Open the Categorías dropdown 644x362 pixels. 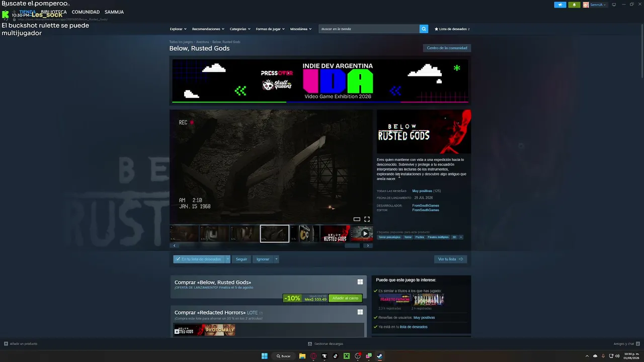pos(240,29)
